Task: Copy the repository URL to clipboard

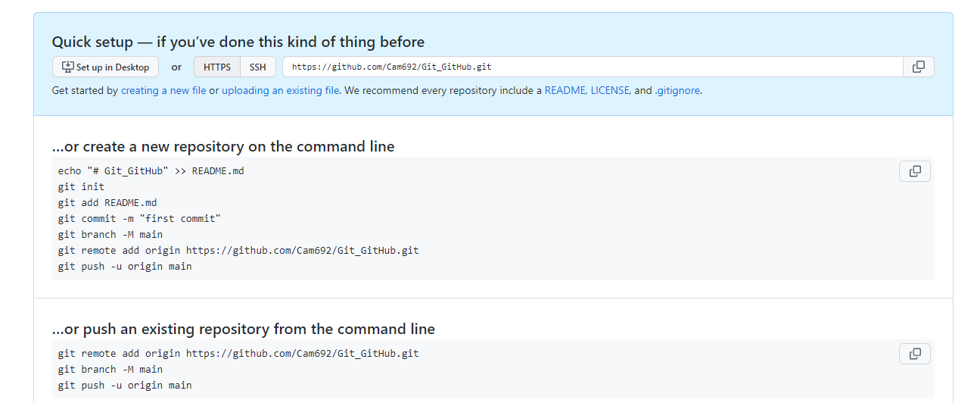Action: (918, 67)
